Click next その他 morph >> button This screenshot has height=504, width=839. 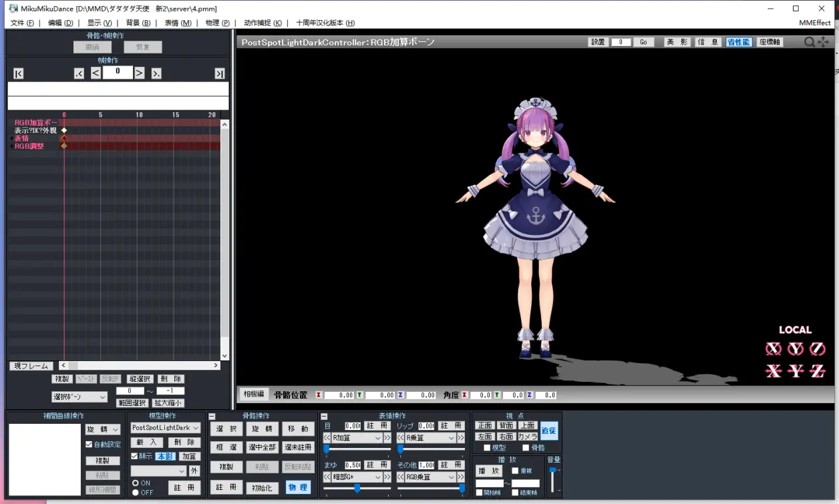click(x=461, y=477)
